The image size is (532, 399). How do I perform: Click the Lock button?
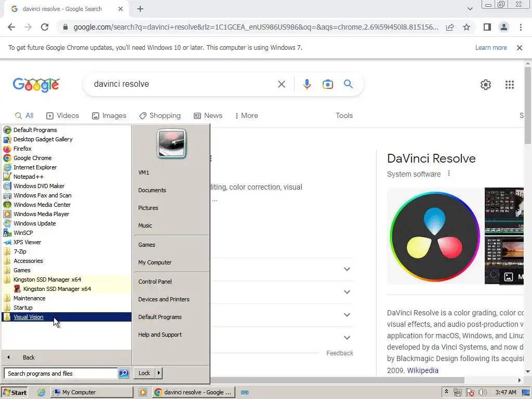(144, 373)
